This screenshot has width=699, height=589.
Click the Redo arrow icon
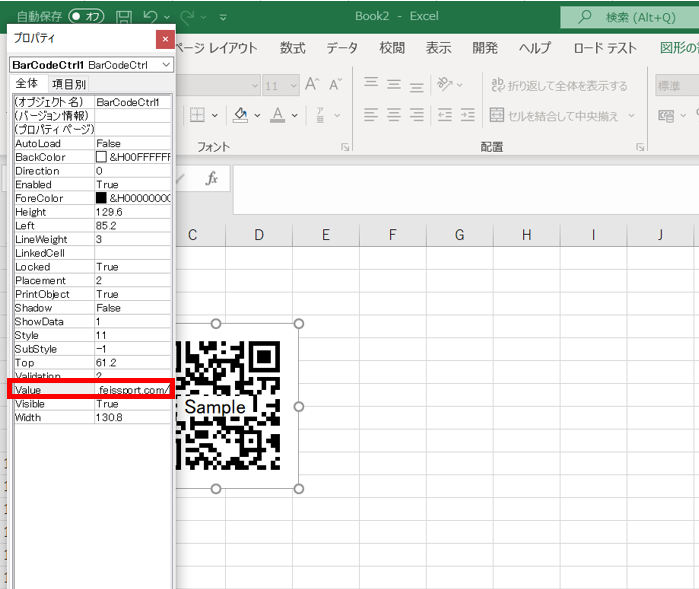(x=187, y=17)
